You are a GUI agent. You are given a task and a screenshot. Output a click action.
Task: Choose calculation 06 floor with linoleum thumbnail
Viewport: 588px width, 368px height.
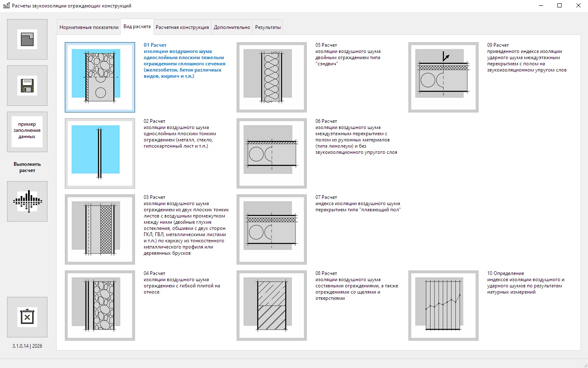(x=272, y=153)
